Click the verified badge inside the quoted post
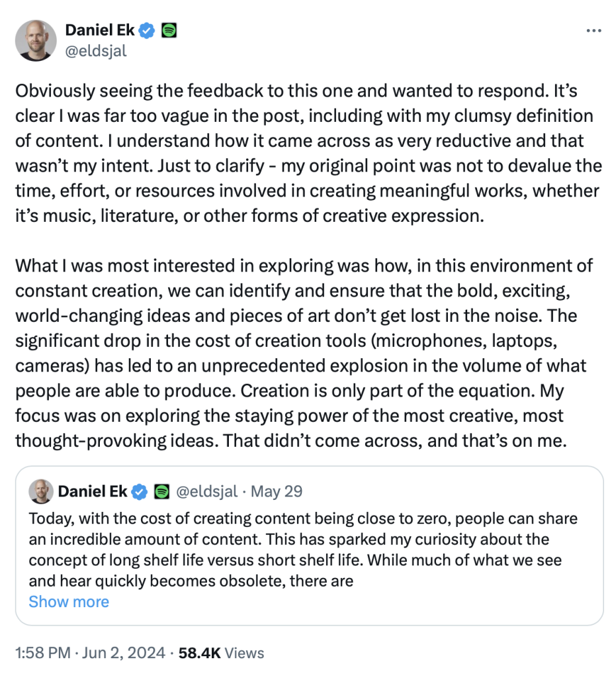This screenshot has height=678, width=616. pyautogui.click(x=140, y=491)
